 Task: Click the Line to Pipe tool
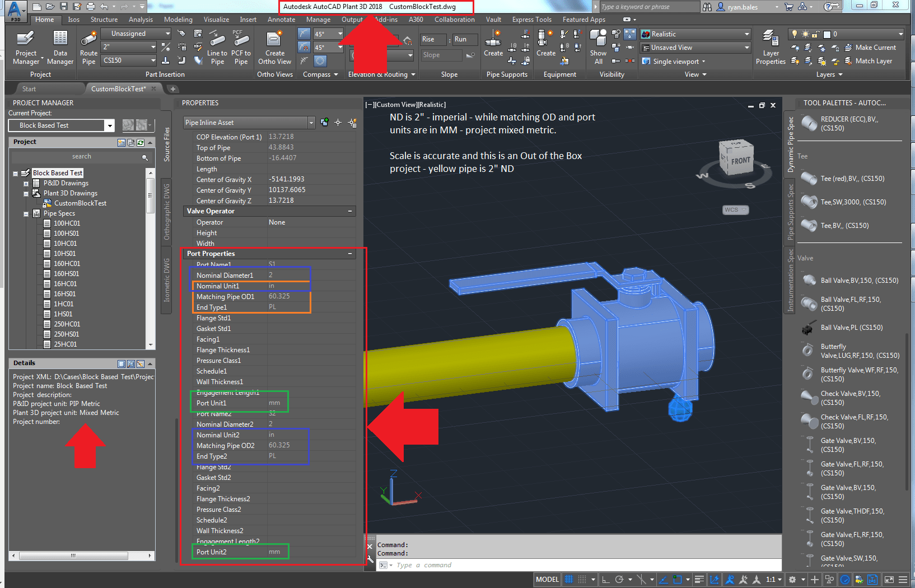coord(217,47)
